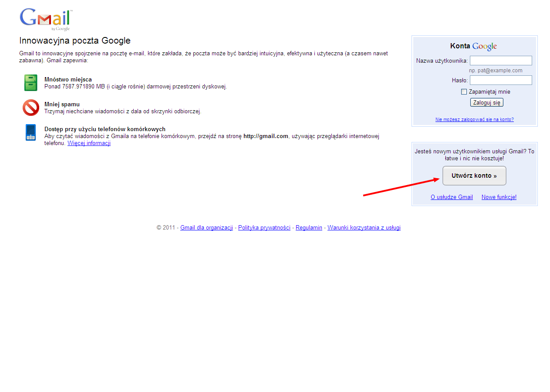Click the red no-spam prohibition icon
This screenshot has height=392, width=550.
point(31,108)
